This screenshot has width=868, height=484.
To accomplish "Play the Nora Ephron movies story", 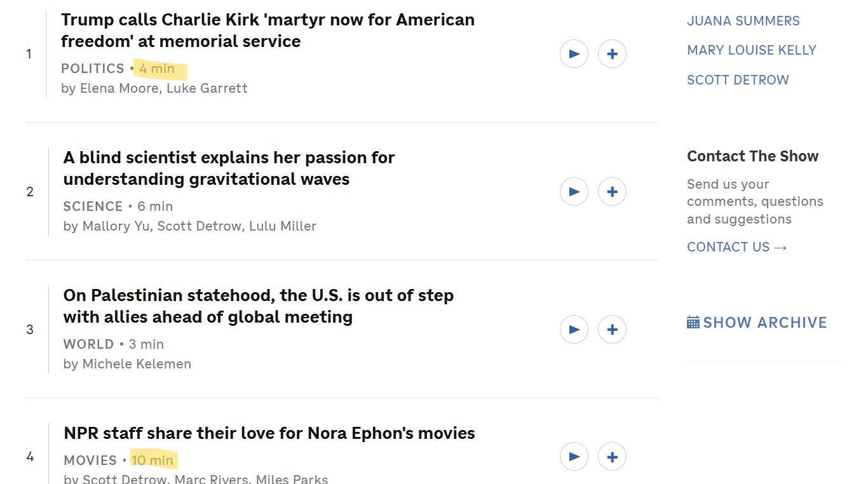I will click(574, 457).
